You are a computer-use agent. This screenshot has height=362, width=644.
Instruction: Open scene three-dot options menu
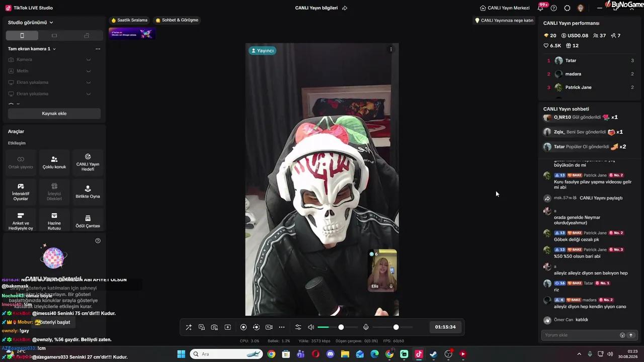[x=98, y=49]
